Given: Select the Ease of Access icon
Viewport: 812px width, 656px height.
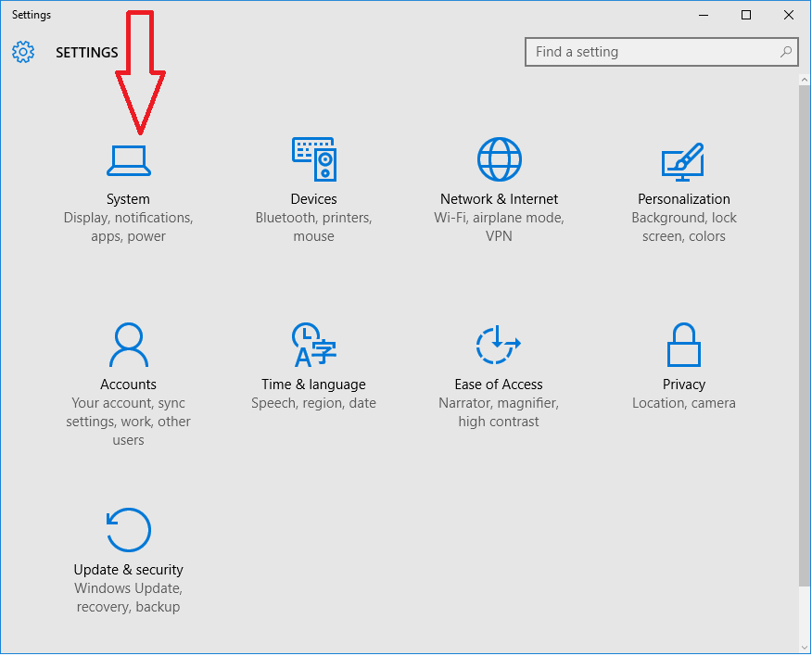Looking at the screenshot, I should click(x=499, y=344).
